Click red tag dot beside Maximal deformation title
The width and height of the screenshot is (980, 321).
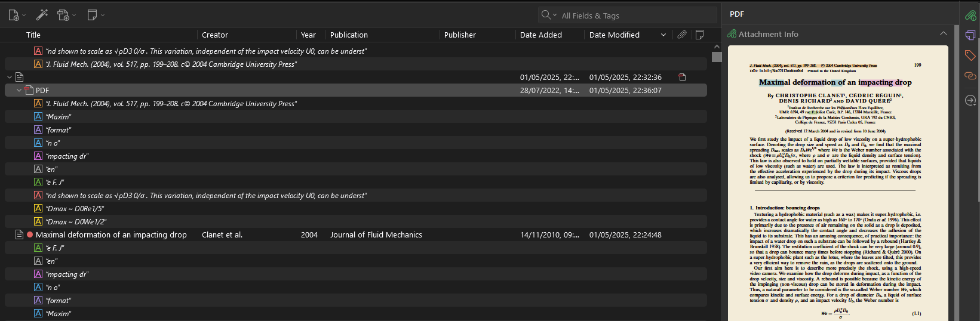[30, 234]
